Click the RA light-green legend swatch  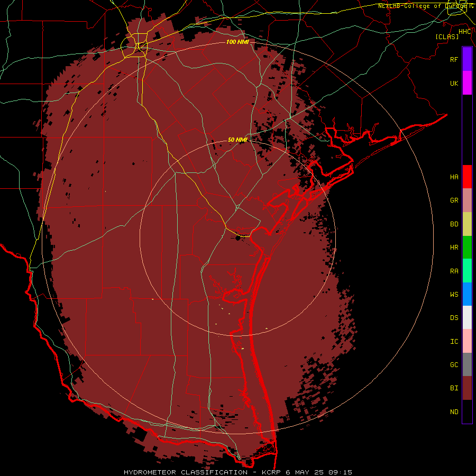pyautogui.click(x=467, y=271)
